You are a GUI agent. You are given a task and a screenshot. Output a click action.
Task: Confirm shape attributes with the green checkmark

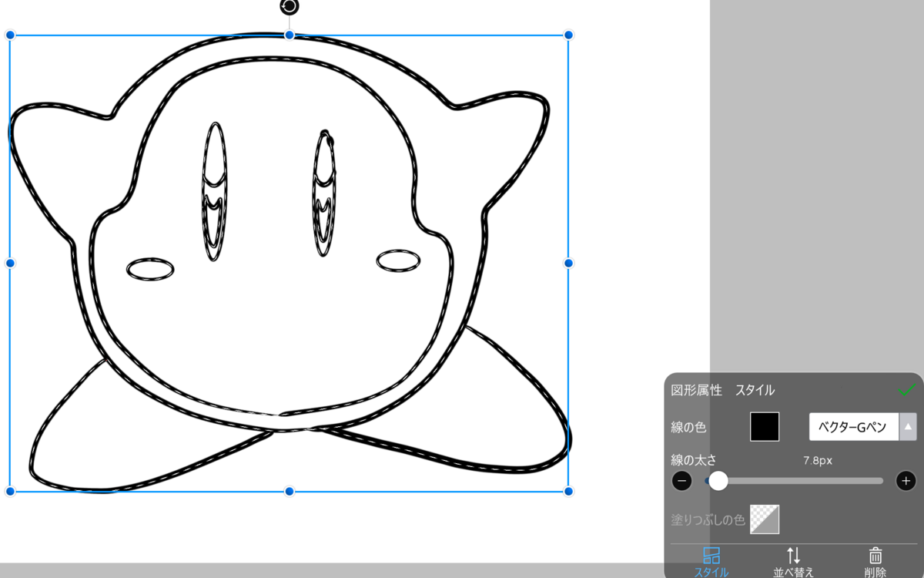point(907,390)
